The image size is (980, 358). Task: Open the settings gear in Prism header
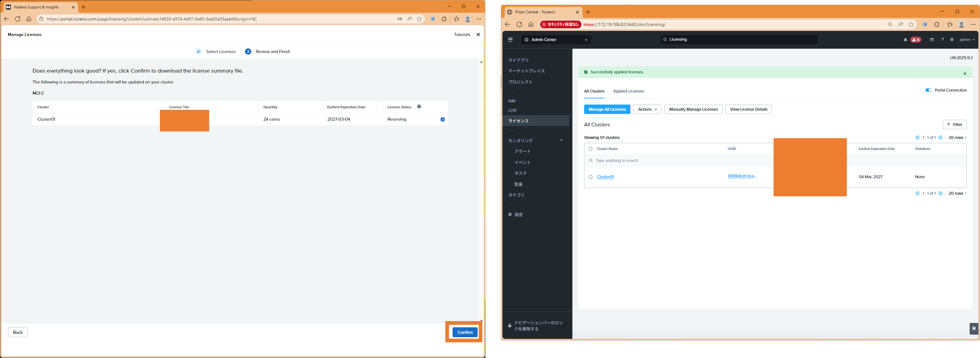(x=952, y=40)
